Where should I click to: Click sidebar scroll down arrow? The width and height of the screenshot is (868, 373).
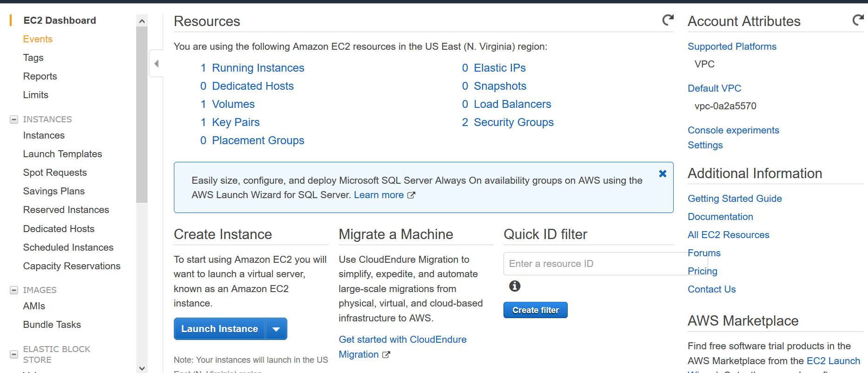[x=142, y=368]
